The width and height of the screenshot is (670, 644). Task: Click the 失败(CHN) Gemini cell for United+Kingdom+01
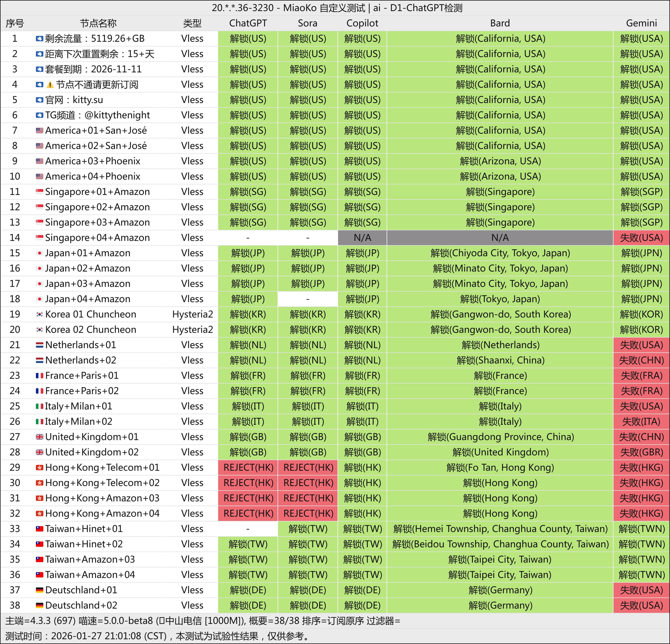(x=641, y=437)
